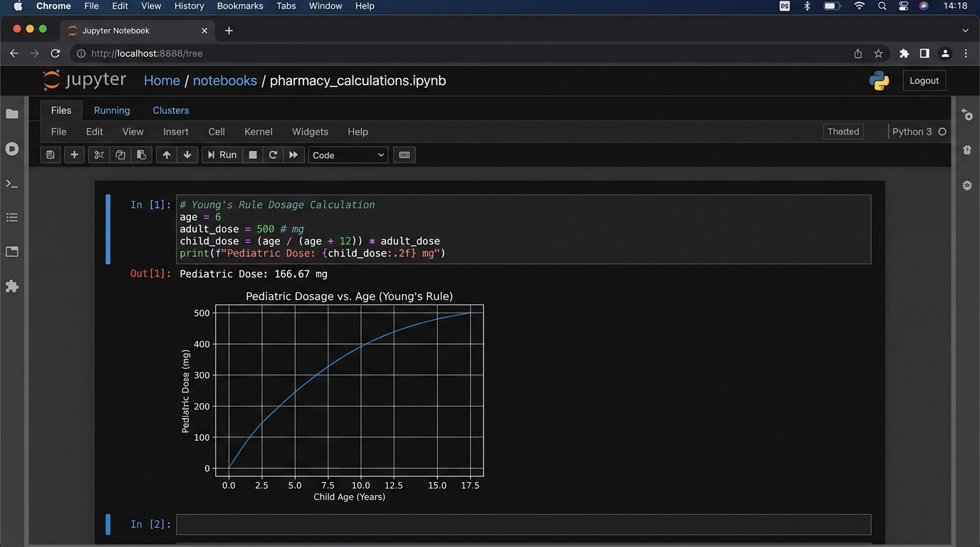980x547 pixels.
Task: Open the notebook Help menu
Action: (358, 132)
